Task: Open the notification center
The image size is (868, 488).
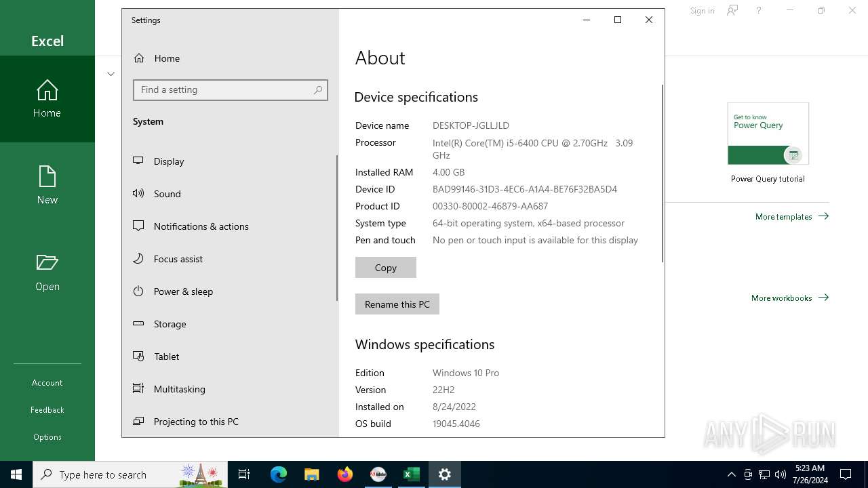Action: point(846,474)
